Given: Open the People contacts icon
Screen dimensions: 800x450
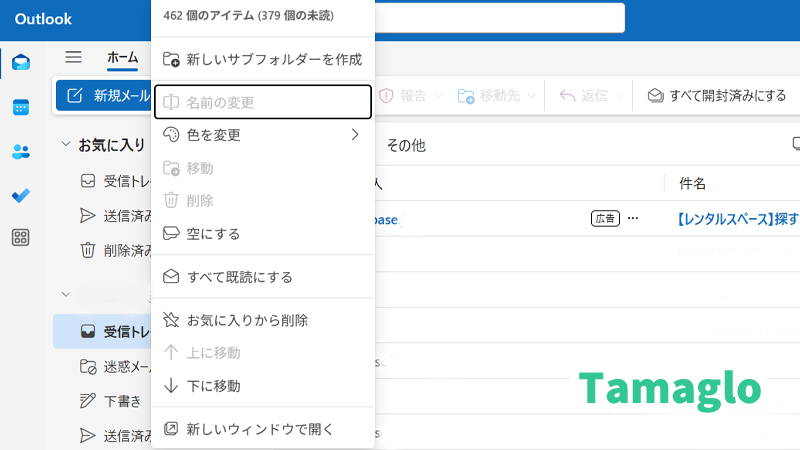Looking at the screenshot, I should [x=21, y=152].
